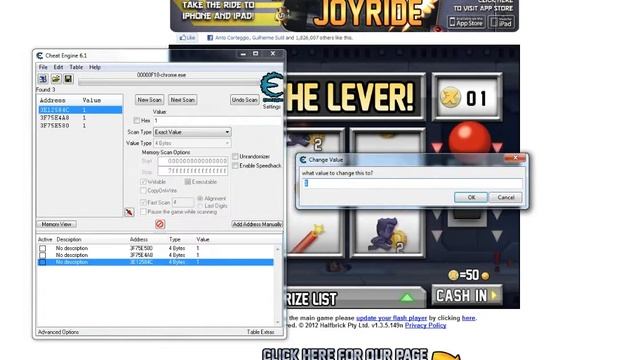The image size is (640, 360).
Task: Click the red arrow copy-to-address-list icon
Action: (129, 212)
